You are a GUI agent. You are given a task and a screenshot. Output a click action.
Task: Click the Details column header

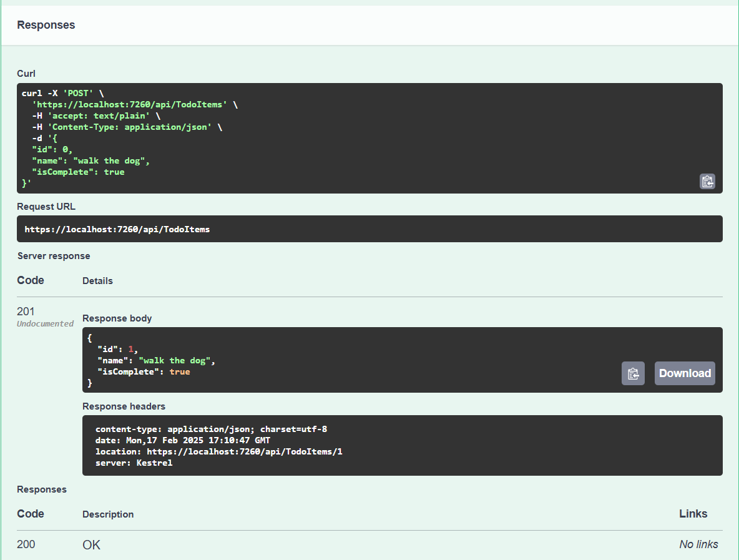click(97, 281)
